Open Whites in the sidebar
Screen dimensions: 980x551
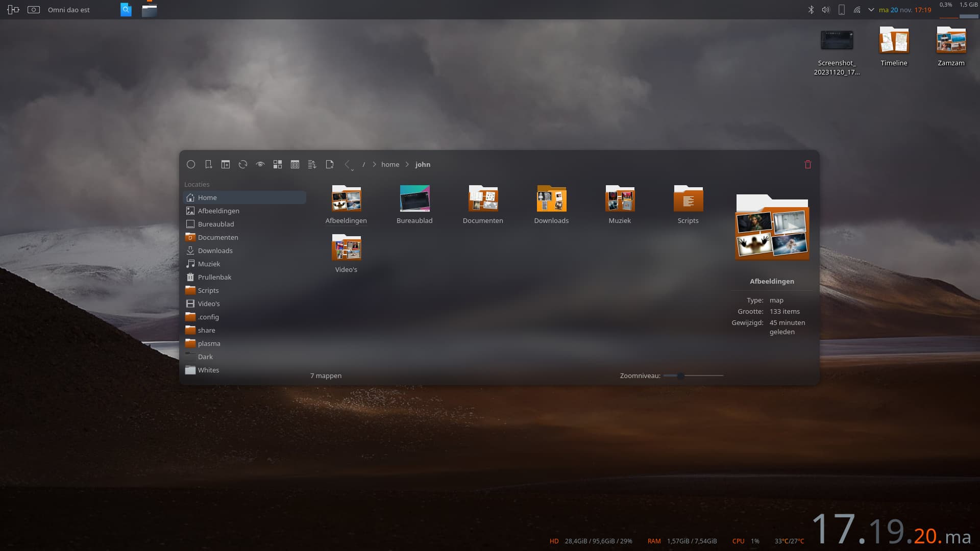click(244, 370)
